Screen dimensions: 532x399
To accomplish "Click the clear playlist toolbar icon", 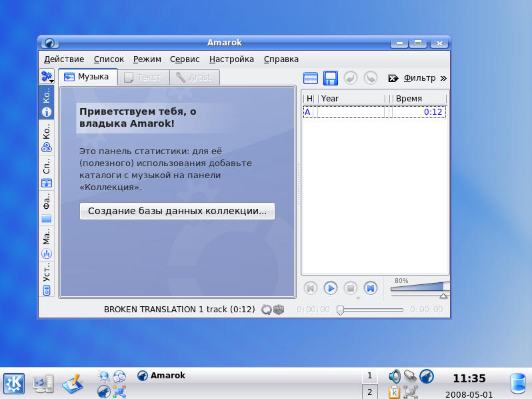I will 311,78.
